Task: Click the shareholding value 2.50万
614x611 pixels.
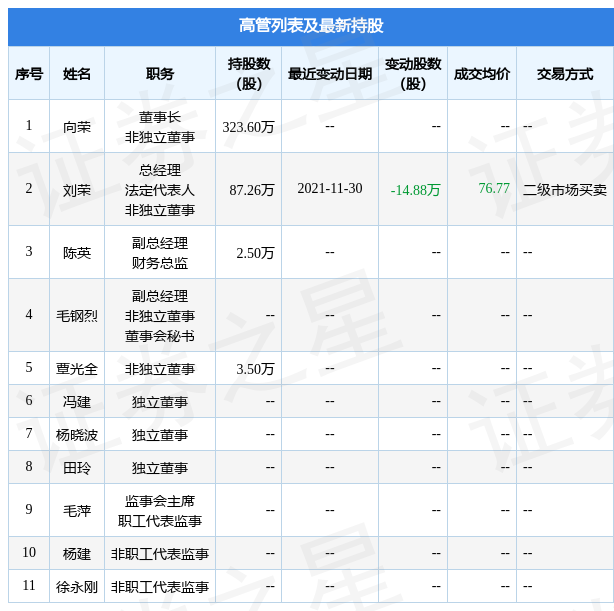Action: [255, 253]
